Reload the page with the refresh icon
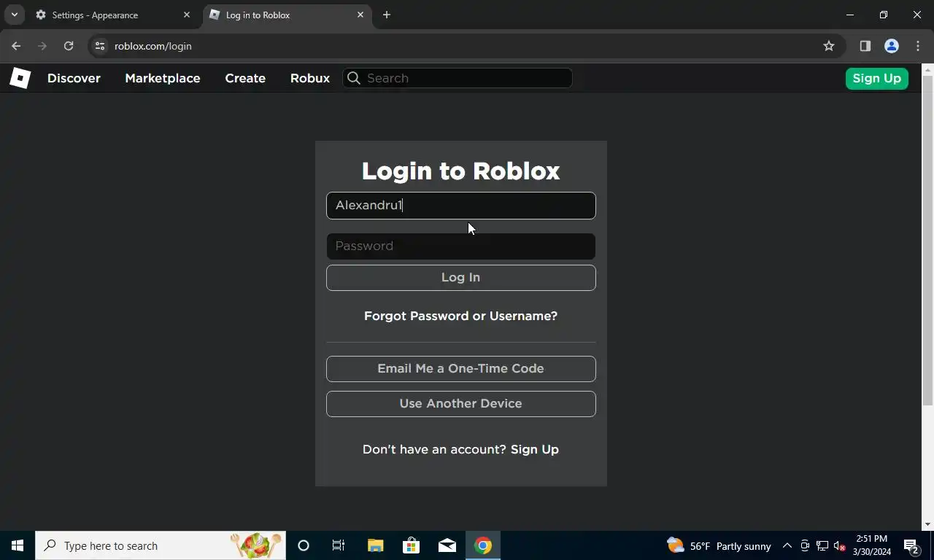Screen dimensions: 934x560 [x=69, y=46]
